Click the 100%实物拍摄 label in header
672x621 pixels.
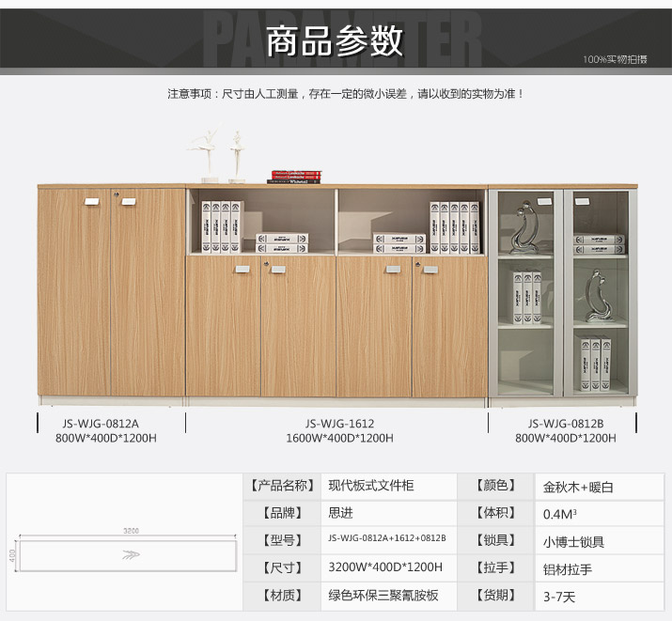(614, 60)
